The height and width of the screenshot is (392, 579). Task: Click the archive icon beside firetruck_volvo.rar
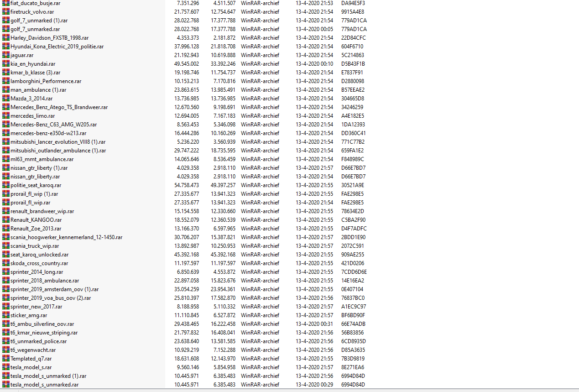[5, 11]
